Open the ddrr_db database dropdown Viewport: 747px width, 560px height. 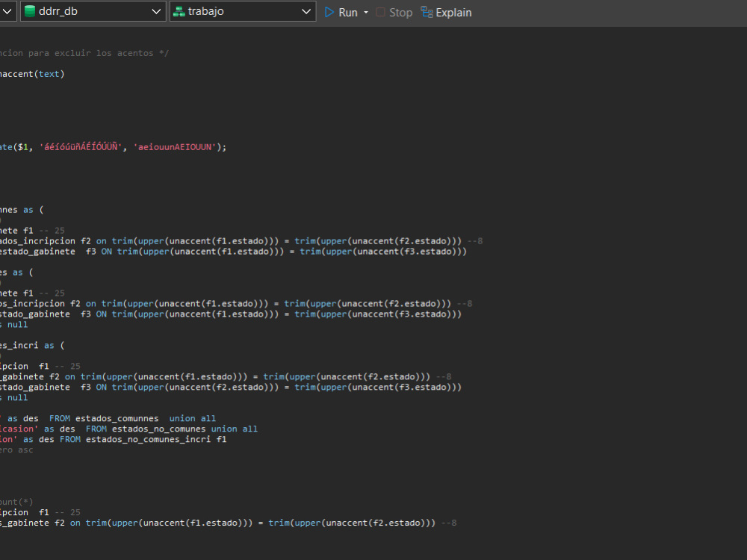(x=93, y=11)
